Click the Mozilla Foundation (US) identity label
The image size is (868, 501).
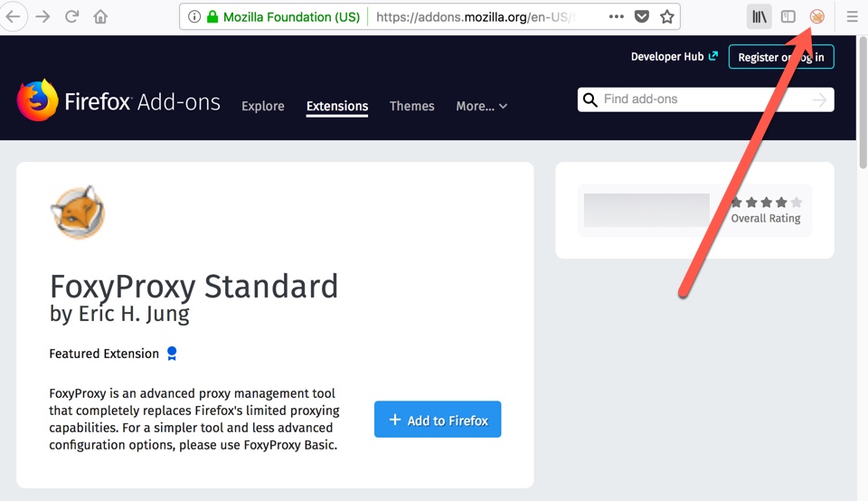(291, 16)
